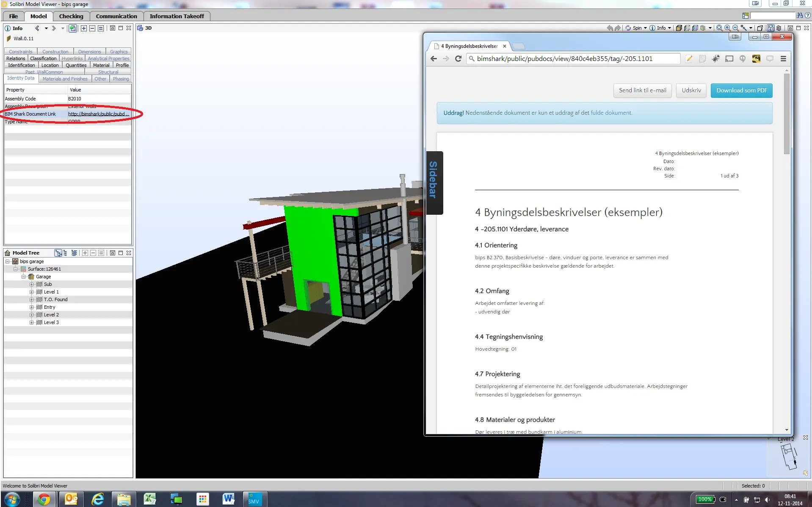
Task: Open the Information Takeoff tab
Action: pos(177,16)
